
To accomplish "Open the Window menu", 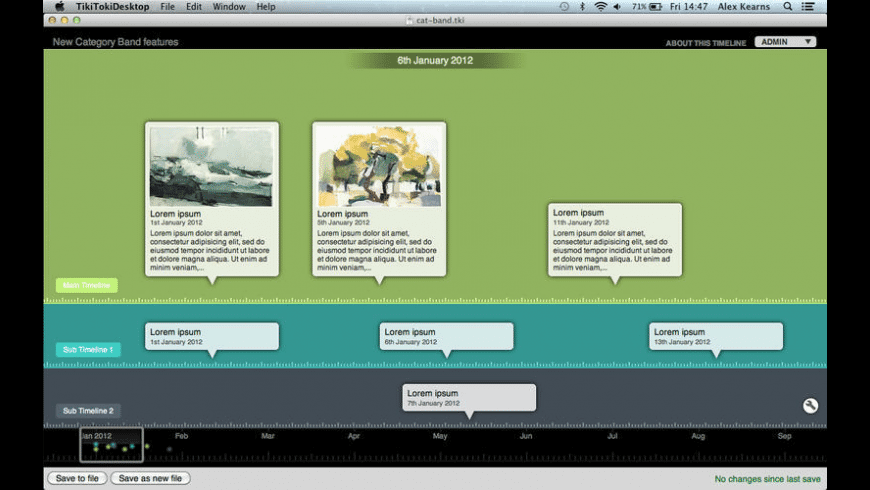I will (229, 7).
